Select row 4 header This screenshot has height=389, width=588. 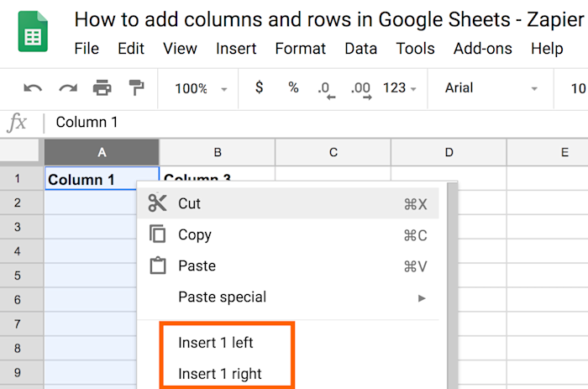(21, 251)
